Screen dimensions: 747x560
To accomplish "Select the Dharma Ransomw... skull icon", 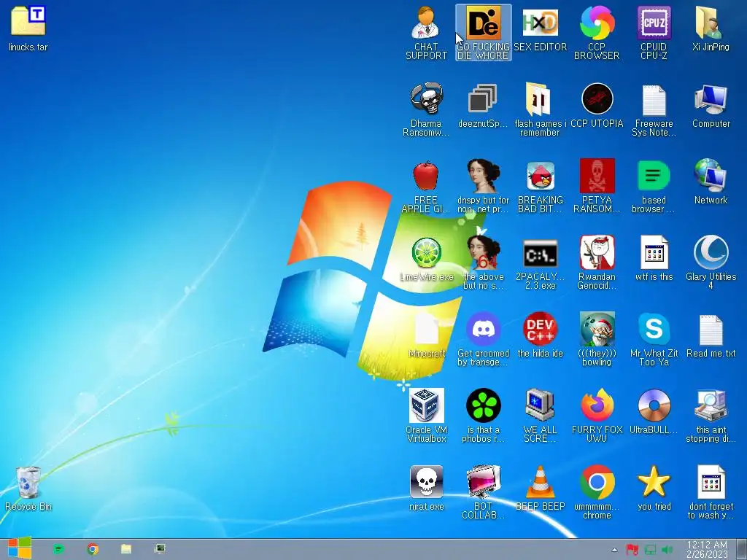I will coord(426,99).
